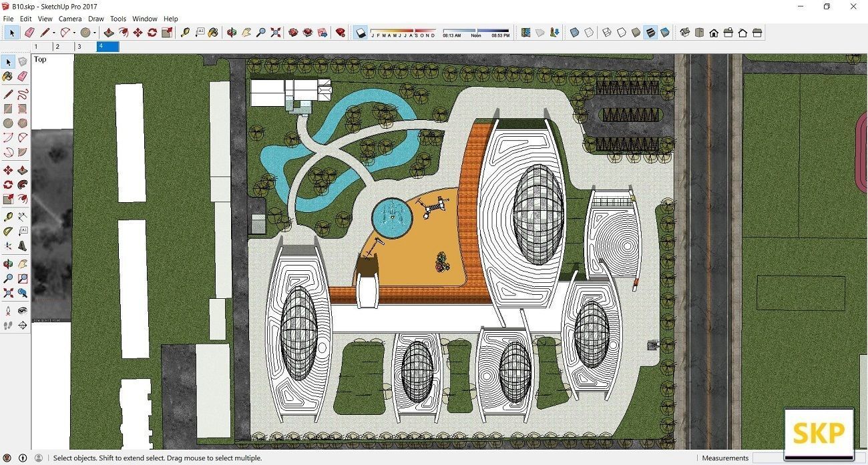Select the Walk footprints tool
This screenshot has width=868, height=465.
(8, 326)
